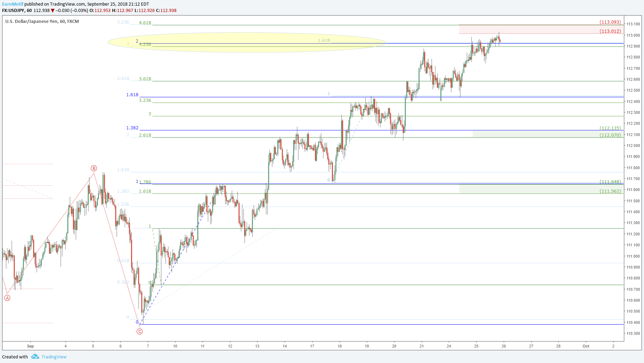644x363 pixels.
Task: Open the TradingView link in the footer
Action: coord(54,357)
